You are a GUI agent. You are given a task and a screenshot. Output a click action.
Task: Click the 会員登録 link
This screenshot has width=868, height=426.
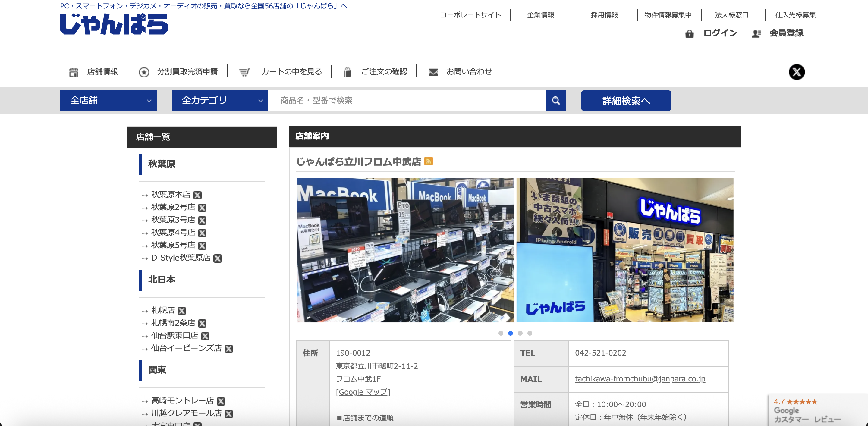(x=786, y=33)
